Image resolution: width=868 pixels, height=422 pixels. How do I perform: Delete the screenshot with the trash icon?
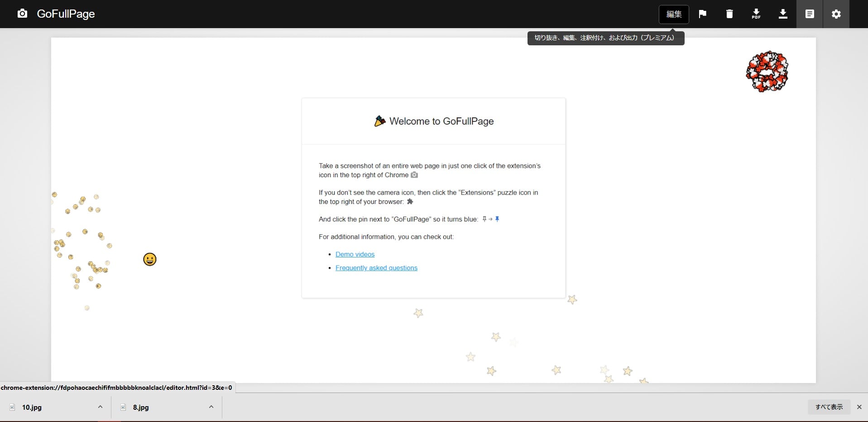click(729, 14)
